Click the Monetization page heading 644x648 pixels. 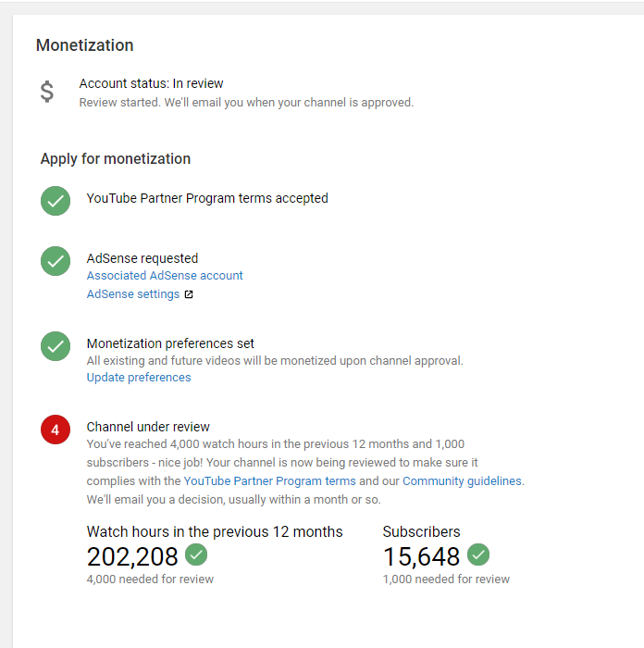coord(85,45)
